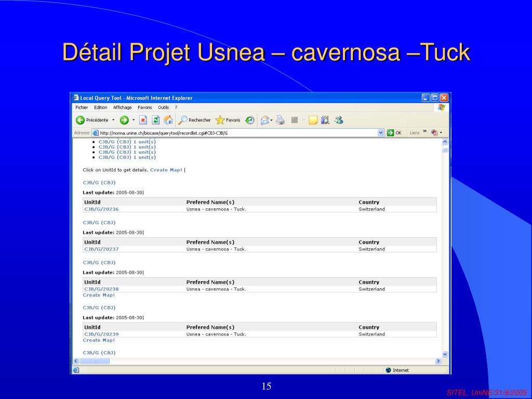Open the Messenger people icon

click(339, 120)
